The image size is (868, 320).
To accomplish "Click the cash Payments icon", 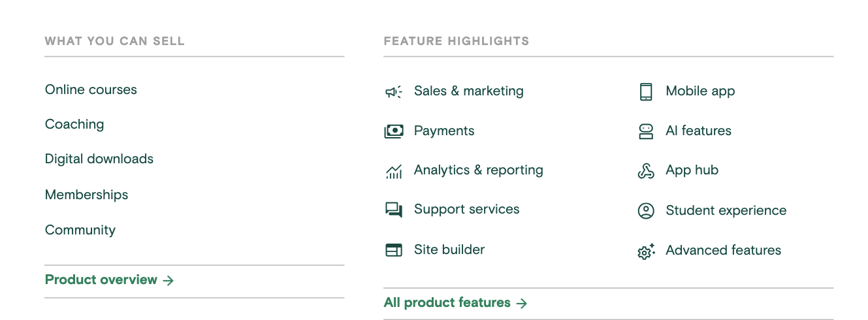I will [394, 131].
